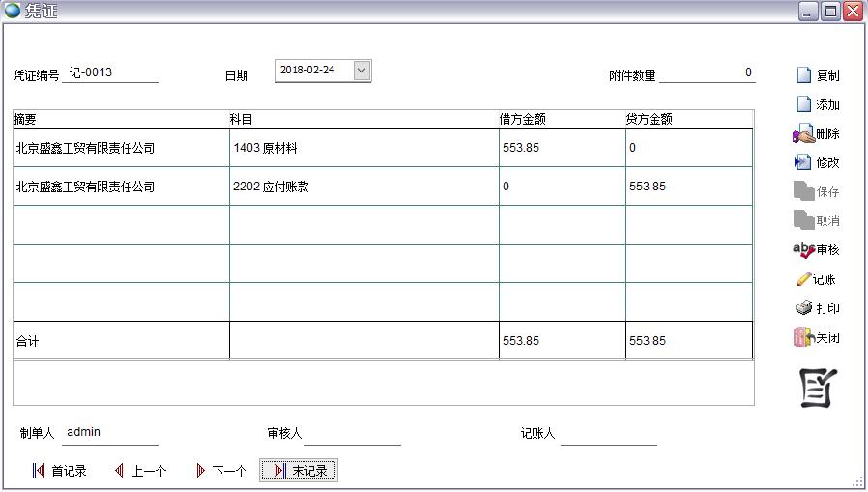
Task: Click the 记账 (Post) pencil icon
Action: [803, 279]
